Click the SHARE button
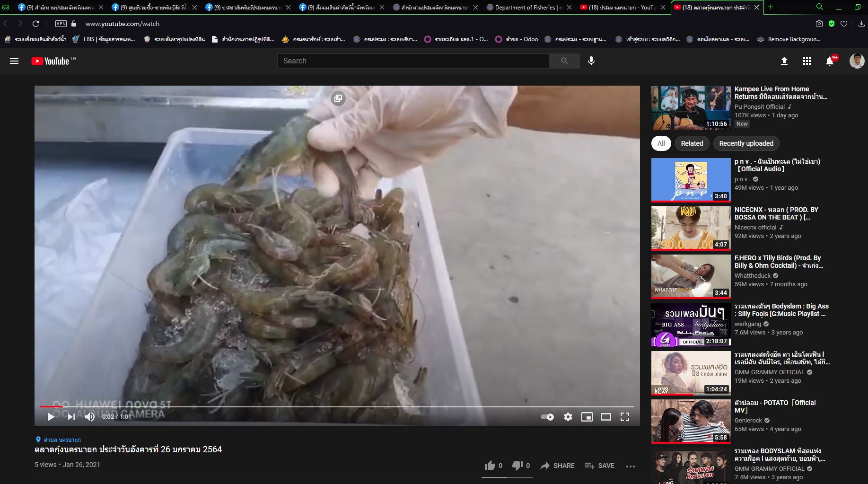Screen dimensions: 868x484 tap(558, 466)
